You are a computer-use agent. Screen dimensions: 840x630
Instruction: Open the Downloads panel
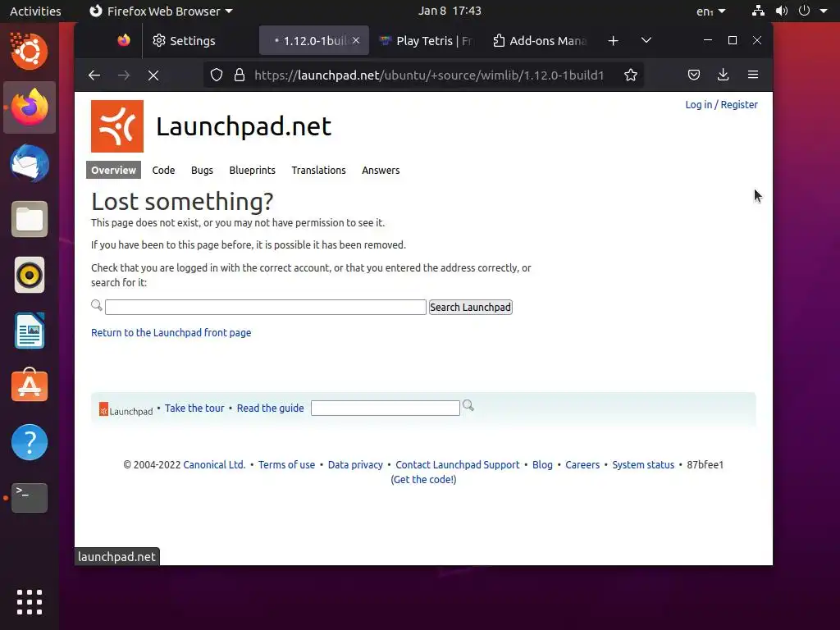[724, 75]
